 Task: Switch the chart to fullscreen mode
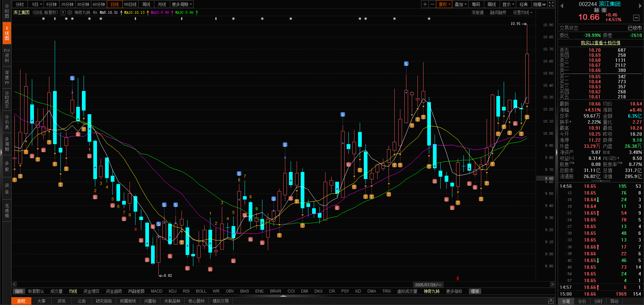coord(551,4)
